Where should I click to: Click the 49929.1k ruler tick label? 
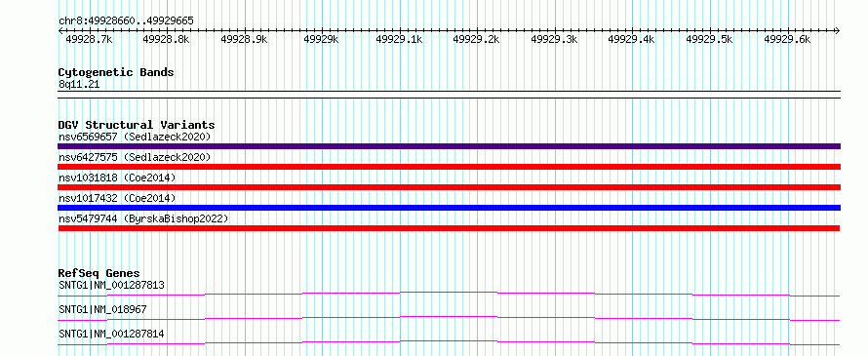pos(399,39)
